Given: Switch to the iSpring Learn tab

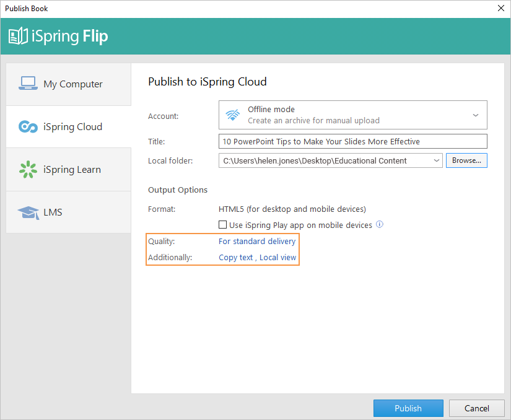Looking at the screenshot, I should coord(68,169).
